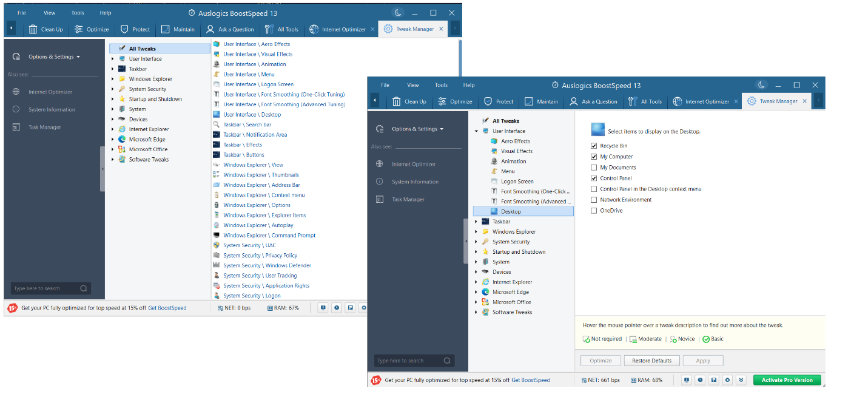Open the Tools menu in front window
The image size is (868, 405).
click(x=441, y=85)
